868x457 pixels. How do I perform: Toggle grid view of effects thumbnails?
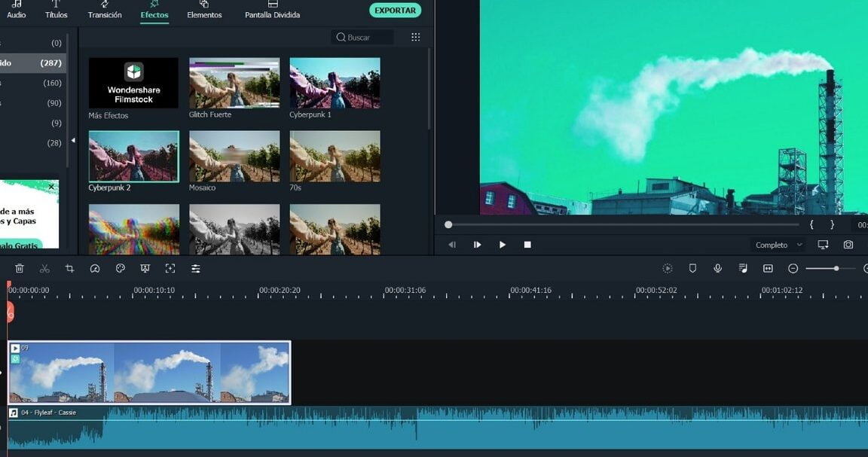416,37
